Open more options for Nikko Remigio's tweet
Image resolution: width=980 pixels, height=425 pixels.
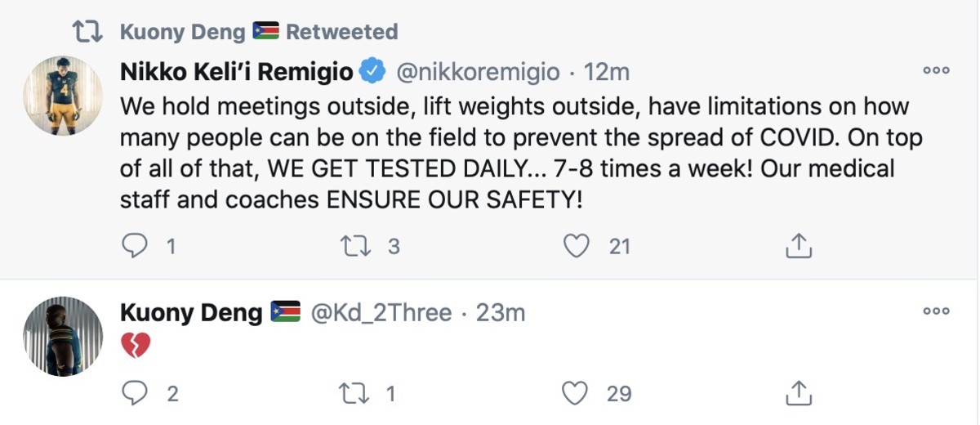pos(936,70)
